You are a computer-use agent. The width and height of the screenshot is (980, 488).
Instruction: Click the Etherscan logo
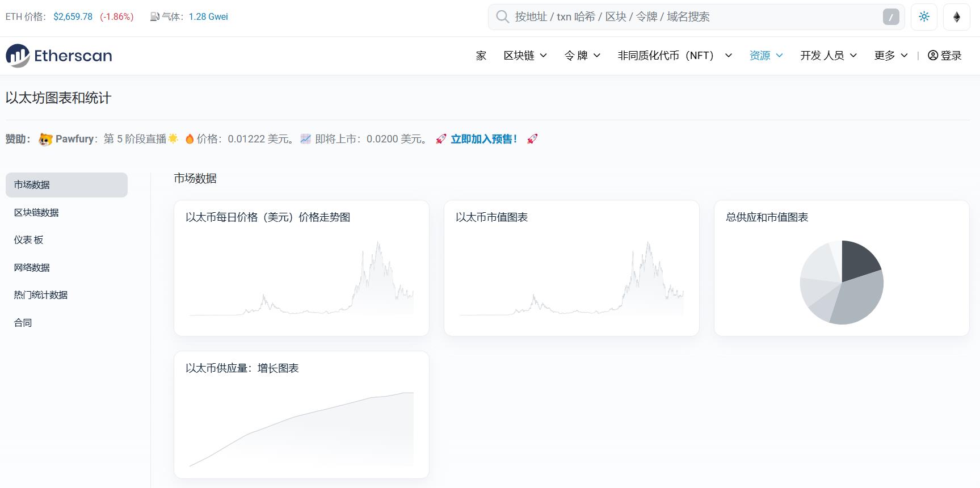[59, 56]
